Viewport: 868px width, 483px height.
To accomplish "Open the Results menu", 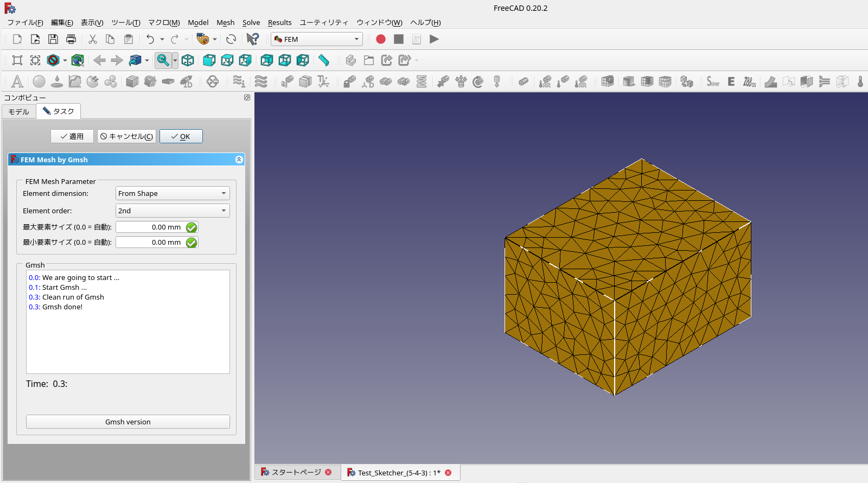I will [280, 22].
